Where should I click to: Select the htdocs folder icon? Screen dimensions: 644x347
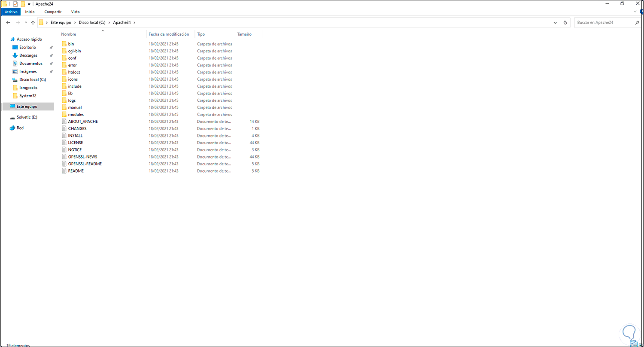click(x=64, y=72)
